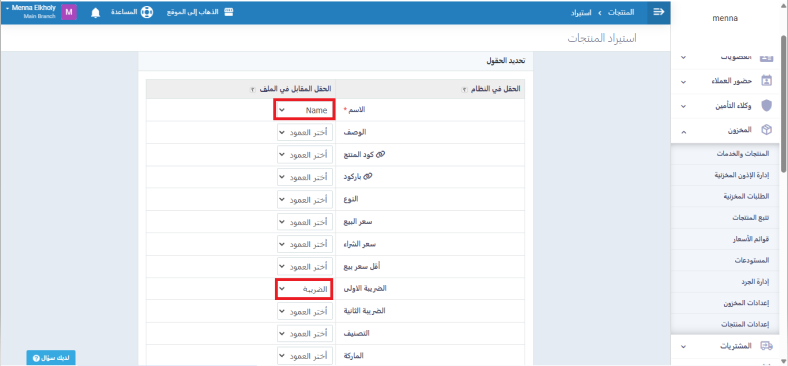Click the notifications bell icon
The image size is (788, 366).
click(x=95, y=13)
